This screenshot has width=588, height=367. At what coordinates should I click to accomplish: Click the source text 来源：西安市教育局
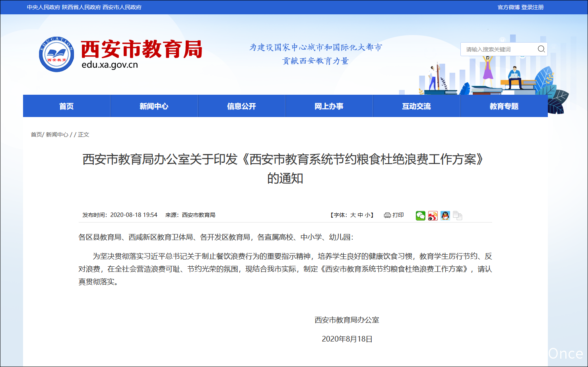[x=190, y=215]
